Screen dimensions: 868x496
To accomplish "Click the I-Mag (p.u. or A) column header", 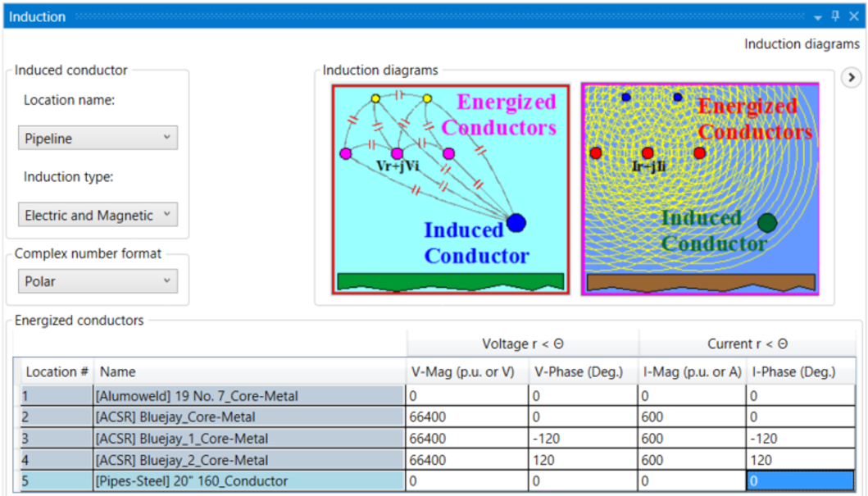I will tap(691, 371).
